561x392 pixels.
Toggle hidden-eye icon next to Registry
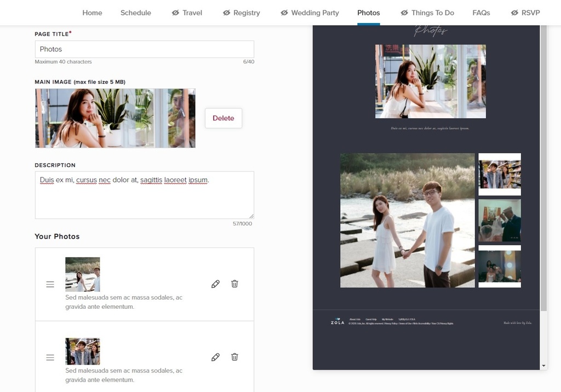226,13
